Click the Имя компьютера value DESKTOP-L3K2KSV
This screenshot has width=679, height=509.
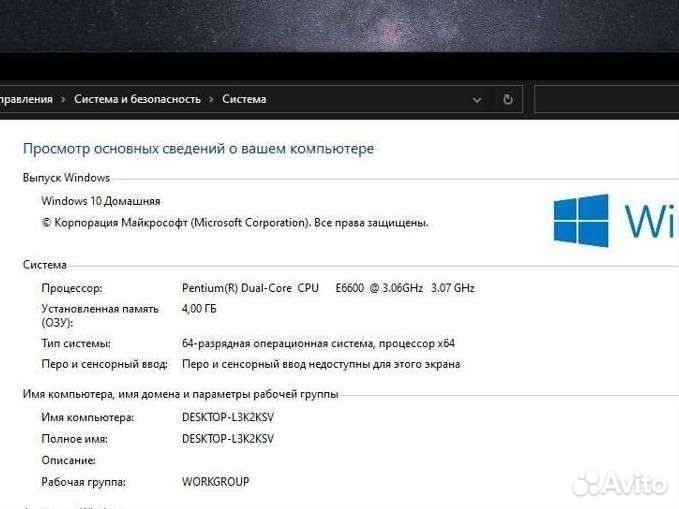tap(228, 417)
